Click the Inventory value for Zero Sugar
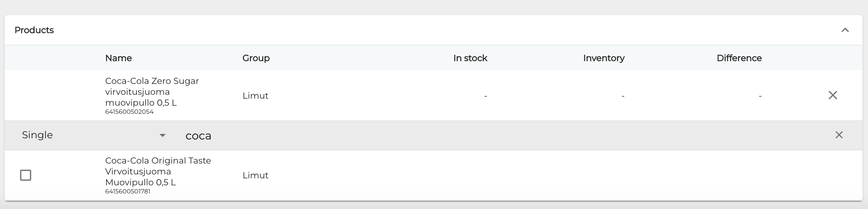868x209 pixels. 622,96
